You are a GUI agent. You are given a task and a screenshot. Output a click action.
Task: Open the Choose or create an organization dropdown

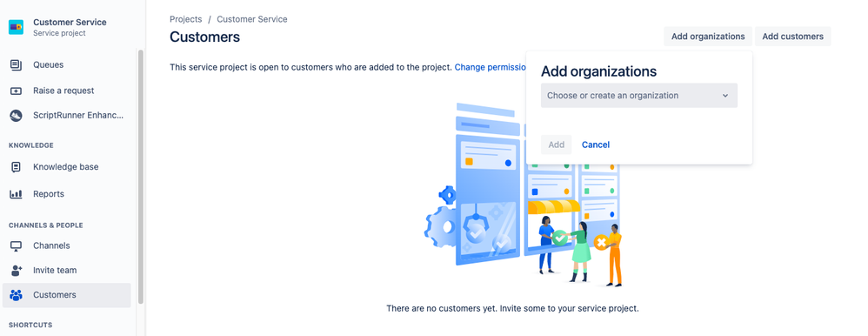(638, 96)
